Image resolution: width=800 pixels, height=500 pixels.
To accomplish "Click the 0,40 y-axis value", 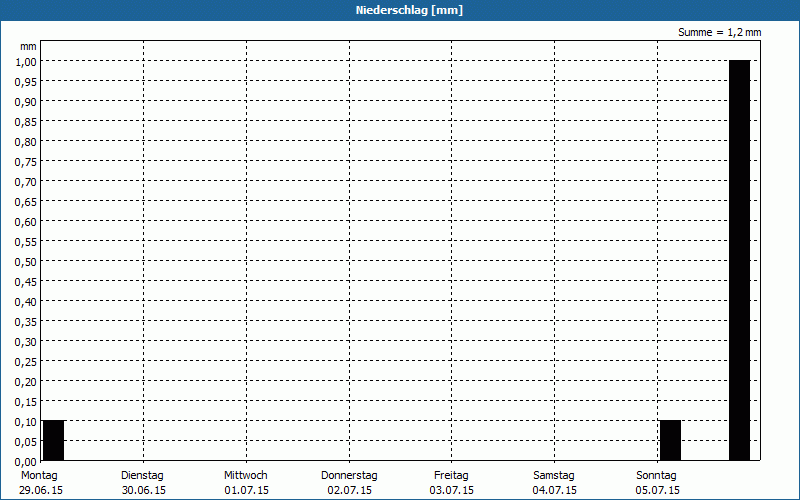I will [x=26, y=302].
